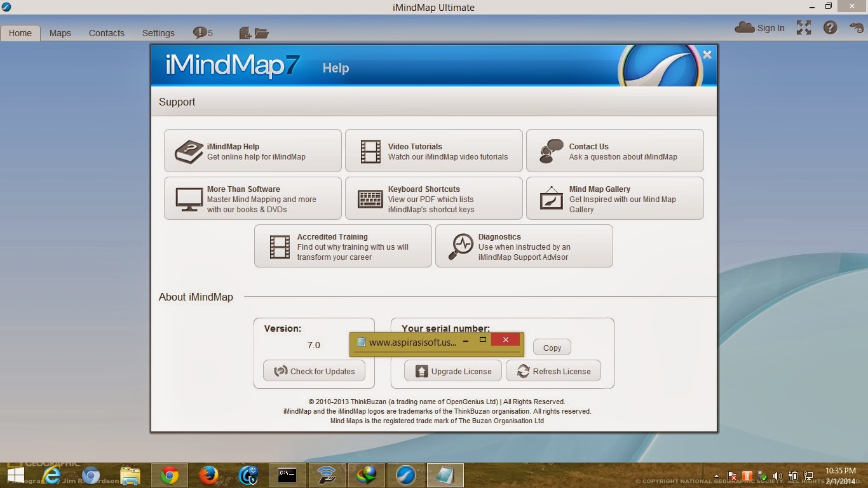
Task: Explore Accredited Training
Action: (342, 246)
